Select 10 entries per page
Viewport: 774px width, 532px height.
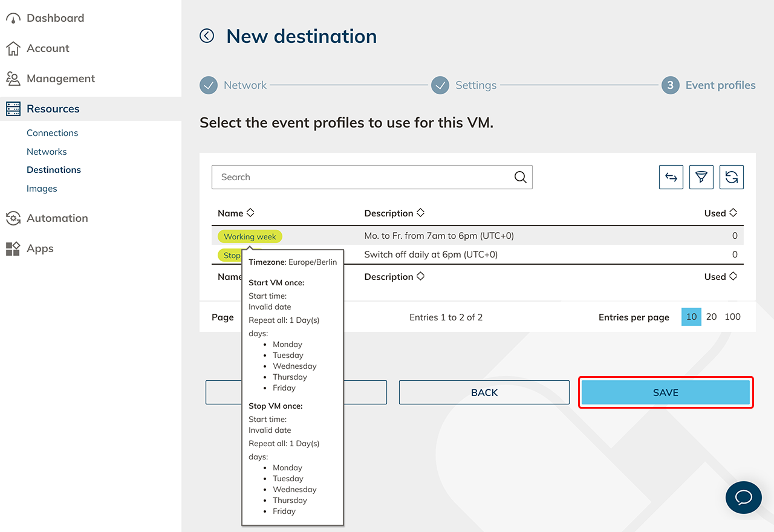(691, 317)
